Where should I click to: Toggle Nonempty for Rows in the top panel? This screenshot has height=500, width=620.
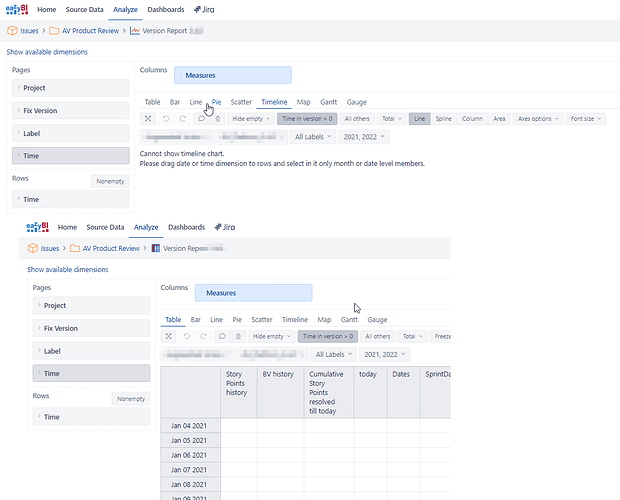coord(110,181)
